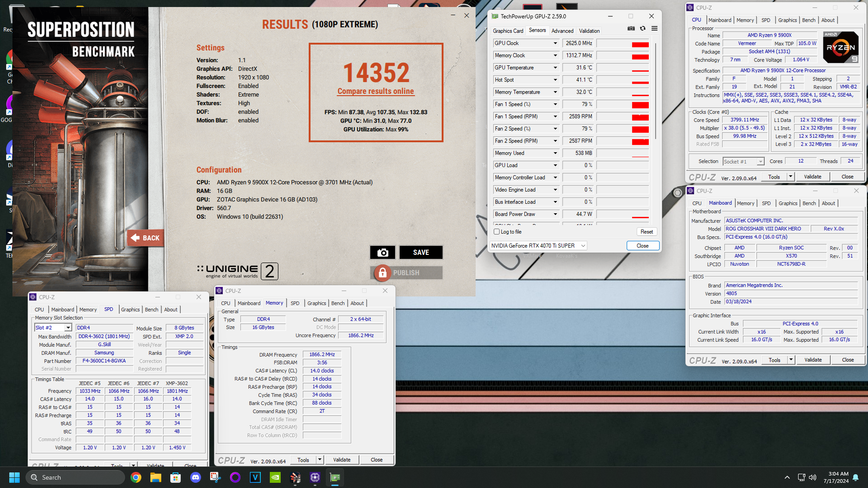Open Tools dropdown arrow in top-right CPU-Z

(x=790, y=177)
